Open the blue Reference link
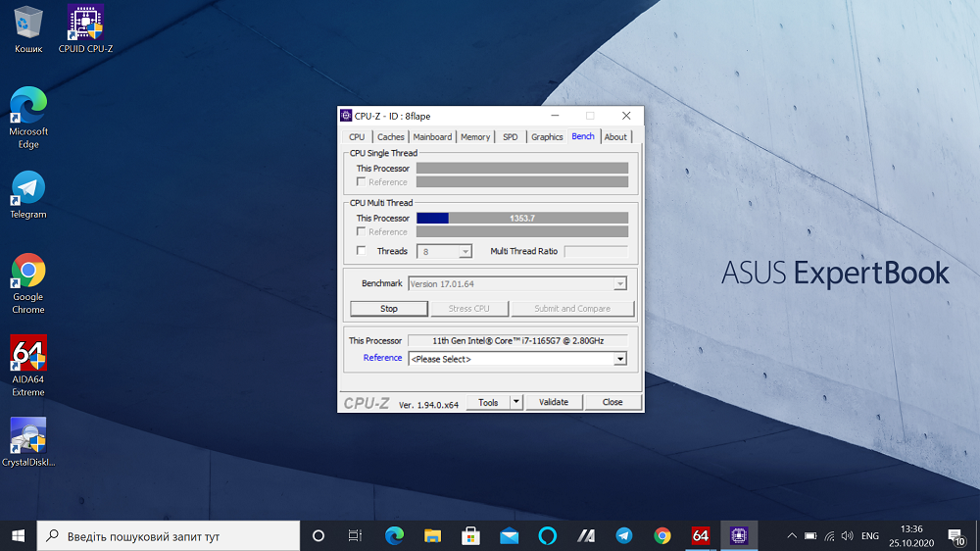980x551 pixels. point(382,358)
